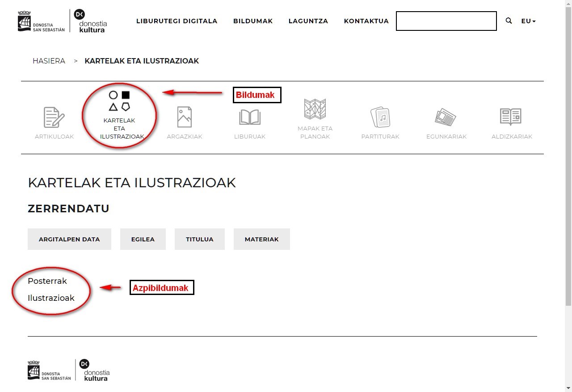572x392 pixels.
Task: Click the magnifying glass search icon
Action: tap(509, 21)
